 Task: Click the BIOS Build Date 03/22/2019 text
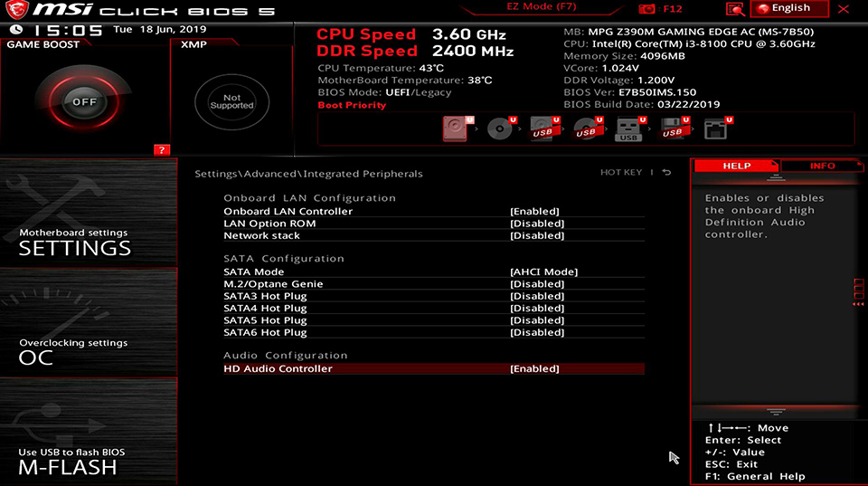642,104
